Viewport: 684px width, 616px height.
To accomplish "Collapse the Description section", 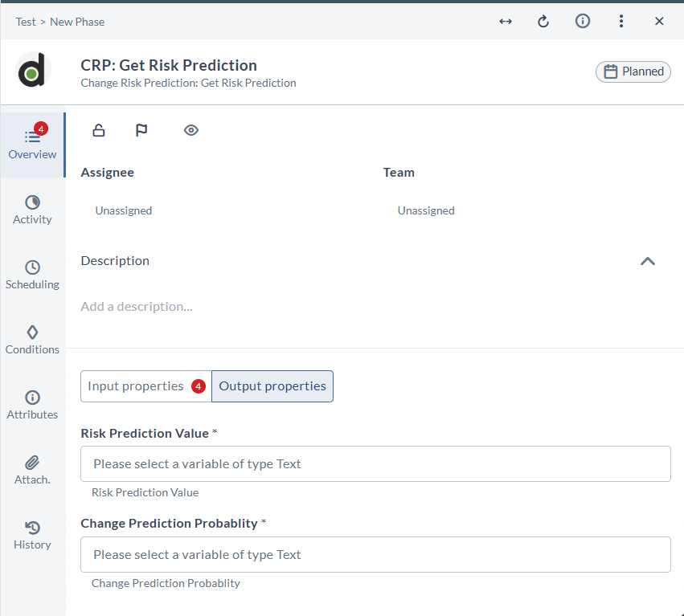I will [648, 261].
